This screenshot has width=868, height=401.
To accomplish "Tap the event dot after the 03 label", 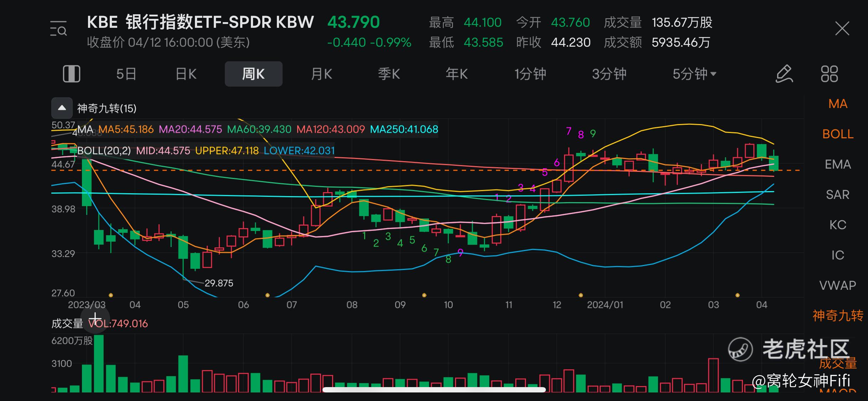I will pos(738,295).
